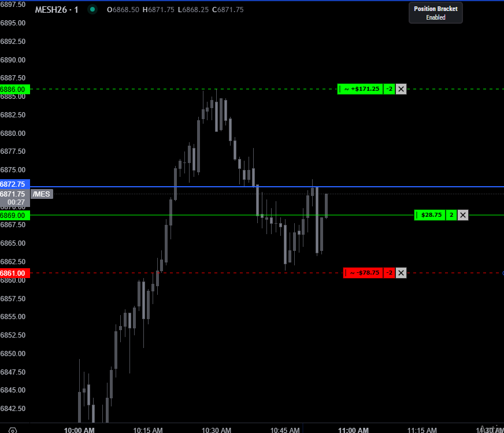Click the 00:27 bar countdown timer
This screenshot has height=433, width=504.
(16, 202)
